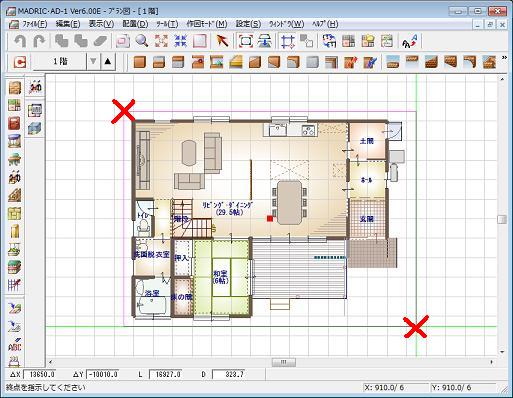This screenshot has width=513, height=398.
Task: Click the arrow selection cursor tool
Action: pyautogui.click(x=222, y=41)
